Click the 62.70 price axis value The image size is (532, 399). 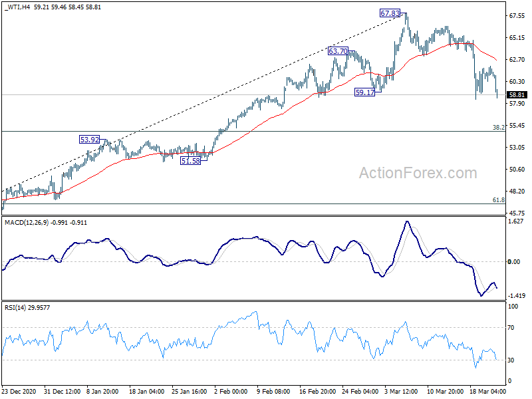(x=517, y=60)
